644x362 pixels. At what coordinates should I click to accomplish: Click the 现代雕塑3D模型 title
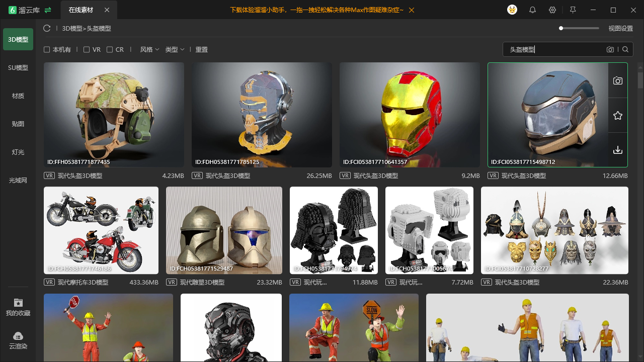coord(202,283)
